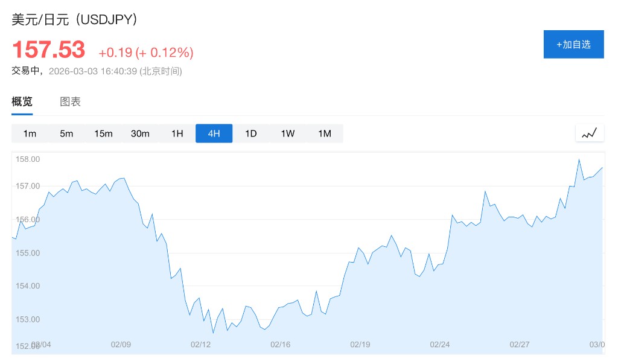Screen dimensions: 618x364
Task: Click the 02/16 date axis label
Action: (281, 345)
